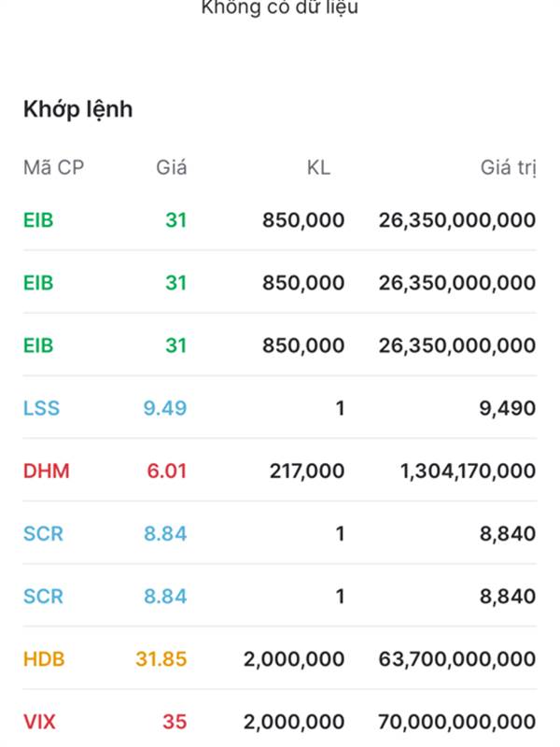This screenshot has width=560, height=747.
Task: Sort by the Mã CP column header
Action: [54, 168]
